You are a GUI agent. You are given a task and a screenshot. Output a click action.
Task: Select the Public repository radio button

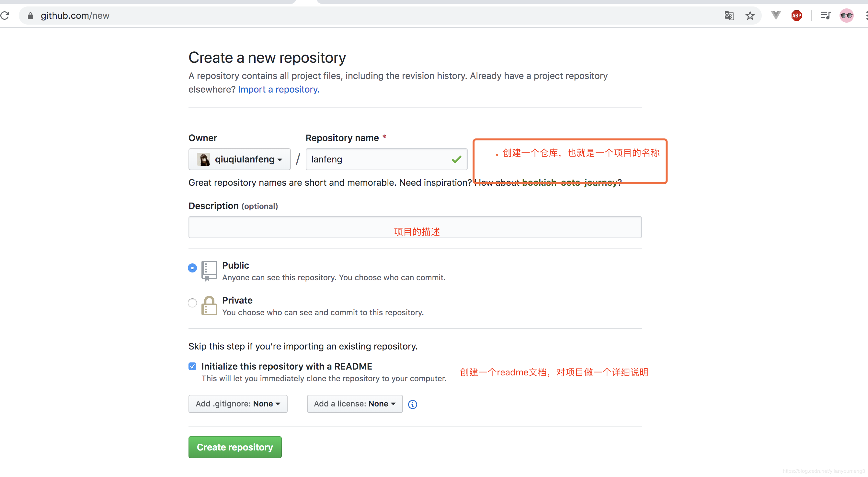[192, 268]
